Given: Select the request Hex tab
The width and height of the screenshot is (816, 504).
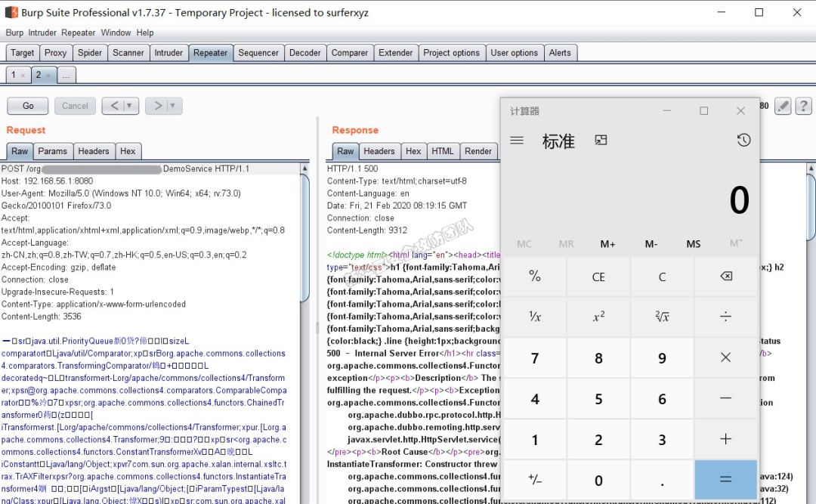Looking at the screenshot, I should click(x=128, y=151).
